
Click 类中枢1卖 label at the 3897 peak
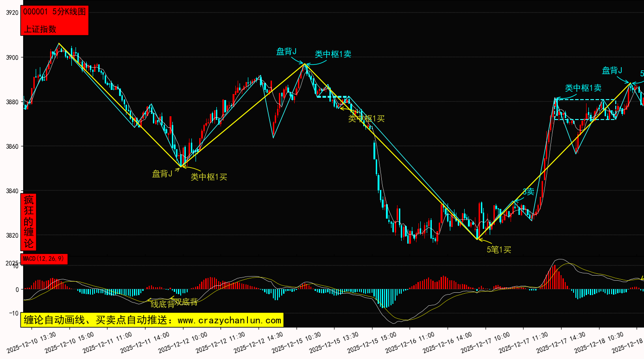(333, 54)
